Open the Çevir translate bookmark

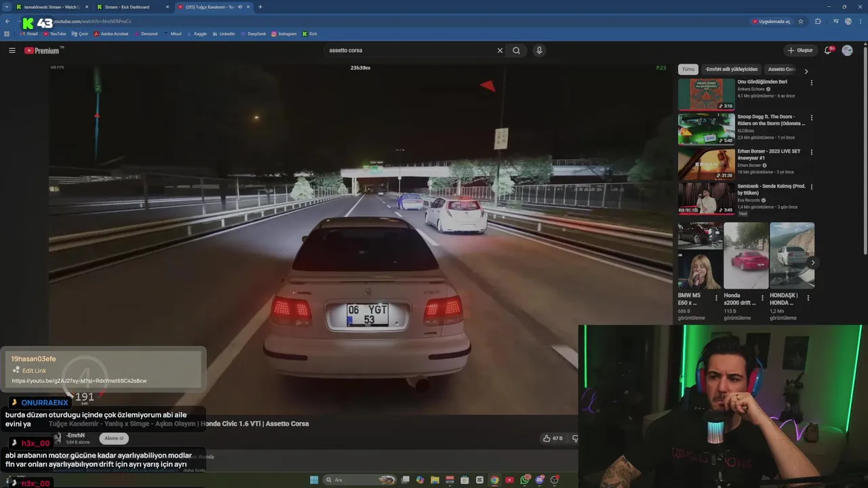click(x=80, y=33)
